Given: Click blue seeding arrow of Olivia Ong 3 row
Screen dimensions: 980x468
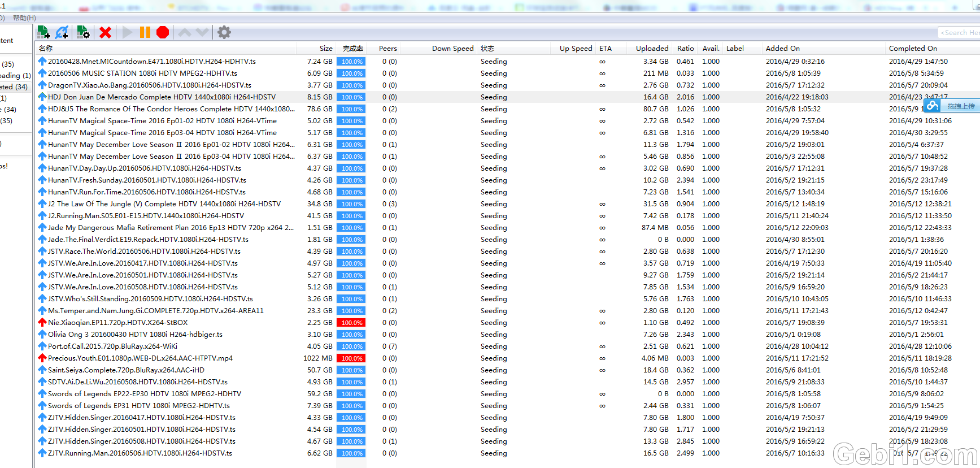Looking at the screenshot, I should tap(42, 334).
